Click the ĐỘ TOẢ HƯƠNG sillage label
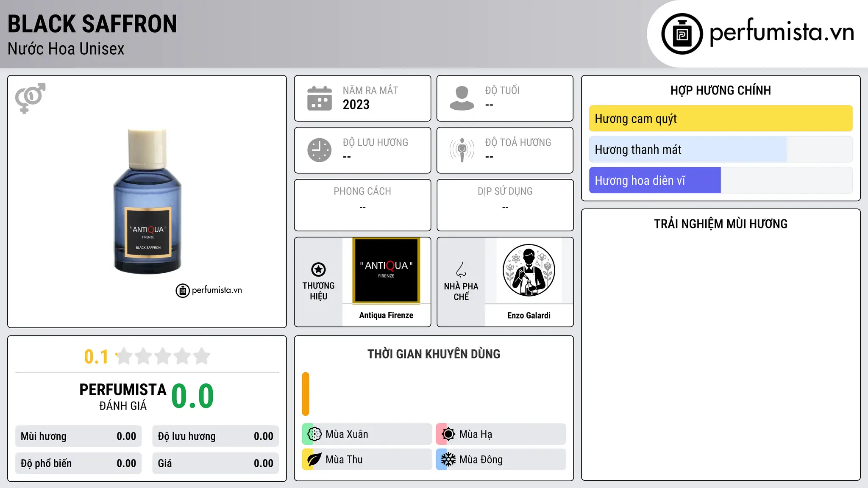This screenshot has height=488, width=868. [518, 142]
